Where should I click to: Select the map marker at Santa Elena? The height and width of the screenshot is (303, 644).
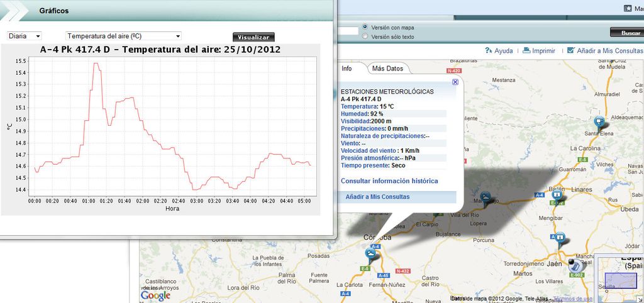pyautogui.click(x=599, y=123)
